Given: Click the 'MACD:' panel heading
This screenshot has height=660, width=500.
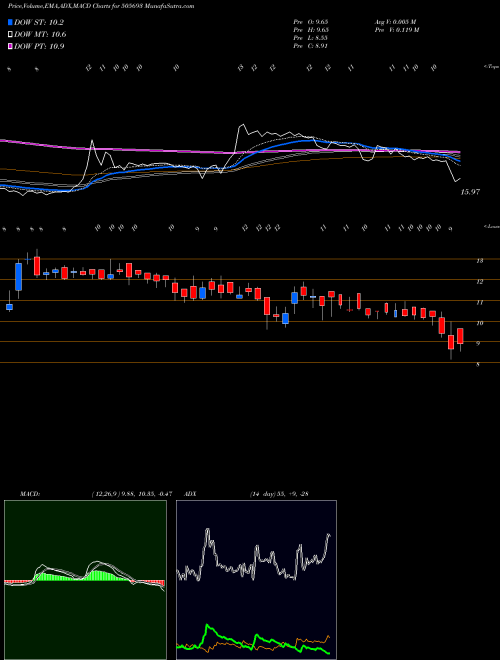Looking at the screenshot, I should [x=30, y=493].
